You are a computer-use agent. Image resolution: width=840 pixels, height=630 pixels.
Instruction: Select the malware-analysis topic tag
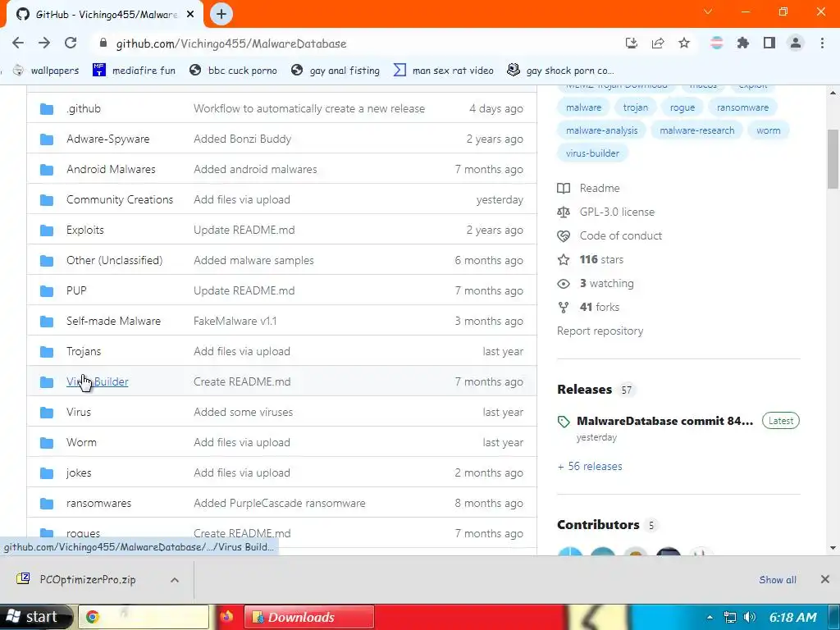tap(601, 130)
